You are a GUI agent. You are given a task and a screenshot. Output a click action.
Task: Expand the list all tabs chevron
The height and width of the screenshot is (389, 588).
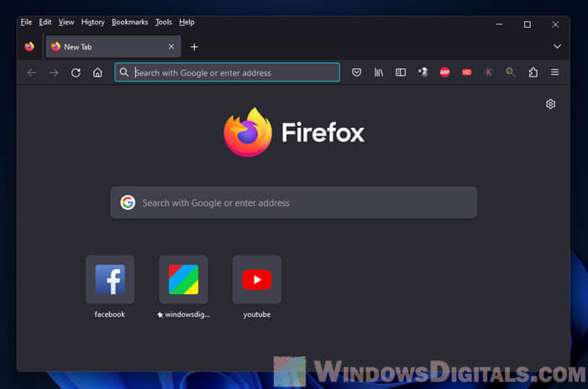[x=557, y=46]
